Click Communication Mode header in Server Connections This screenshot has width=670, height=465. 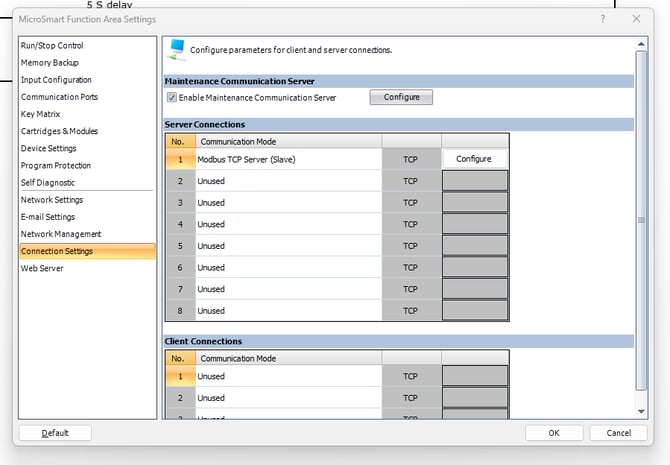point(288,141)
